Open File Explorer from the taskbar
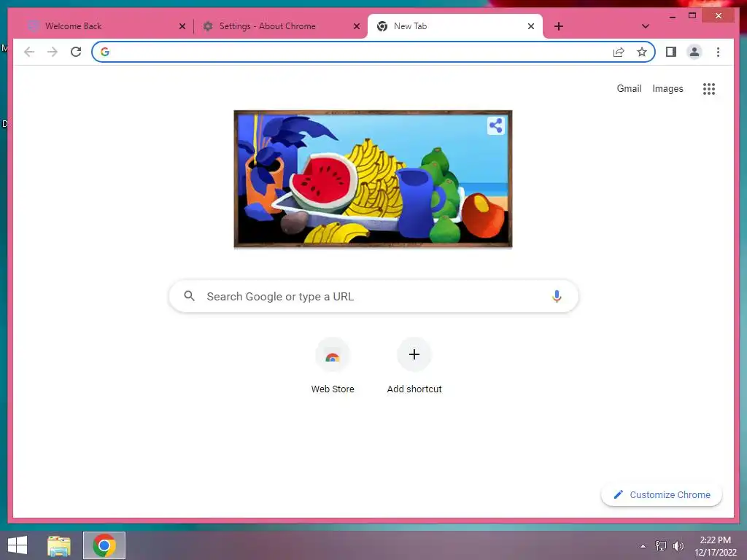The image size is (747, 560). tap(59, 545)
